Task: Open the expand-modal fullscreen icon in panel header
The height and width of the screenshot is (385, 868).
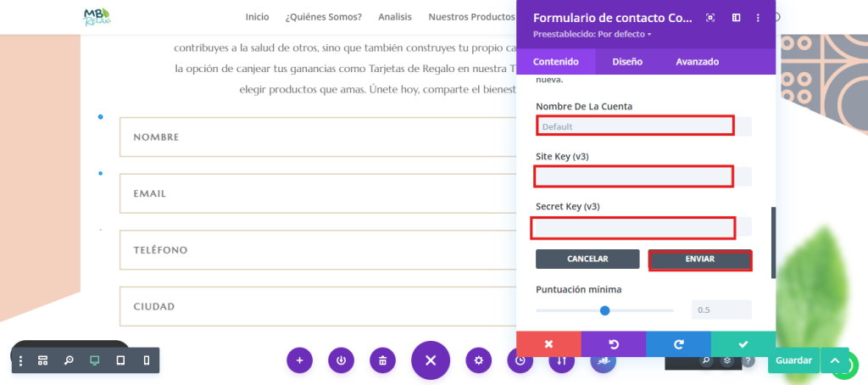Action: coord(710,18)
